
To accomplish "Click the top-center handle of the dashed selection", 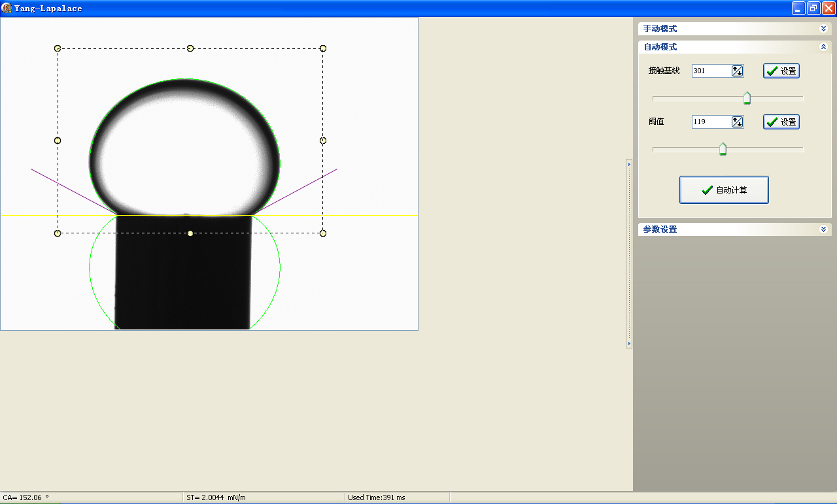I will pos(190,48).
